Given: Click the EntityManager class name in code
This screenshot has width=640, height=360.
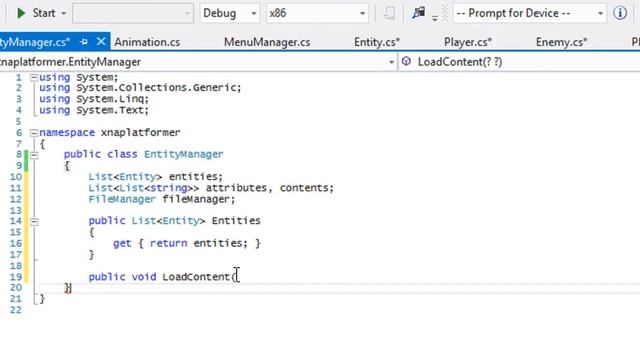Looking at the screenshot, I should pos(184,154).
